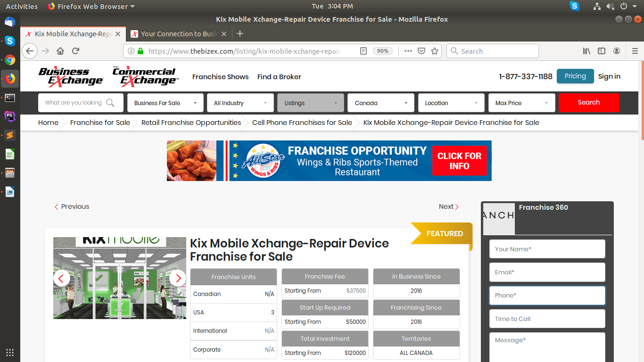Screen dimensions: 644x362
Task: Open Sublime Text from the dock
Action: point(10,135)
